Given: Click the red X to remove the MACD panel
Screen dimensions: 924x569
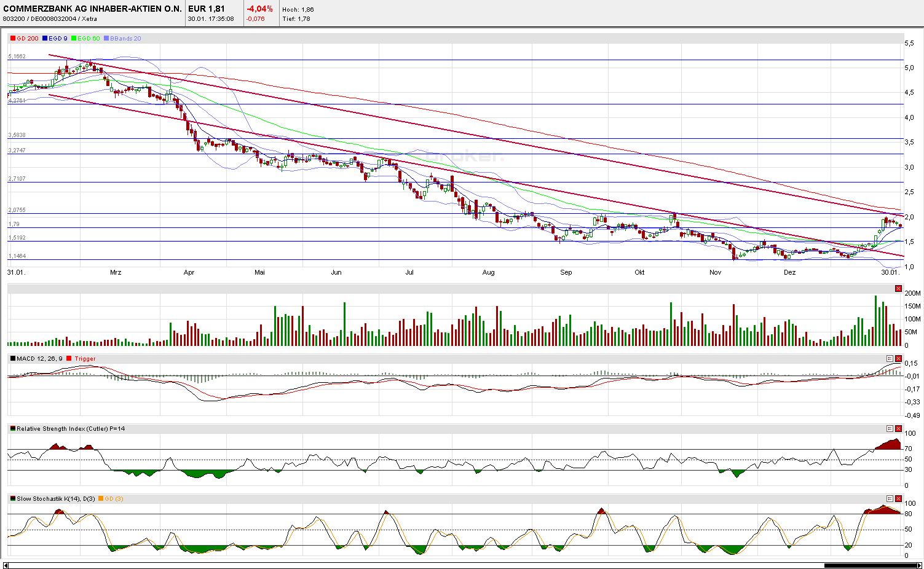Looking at the screenshot, I should tap(898, 358).
